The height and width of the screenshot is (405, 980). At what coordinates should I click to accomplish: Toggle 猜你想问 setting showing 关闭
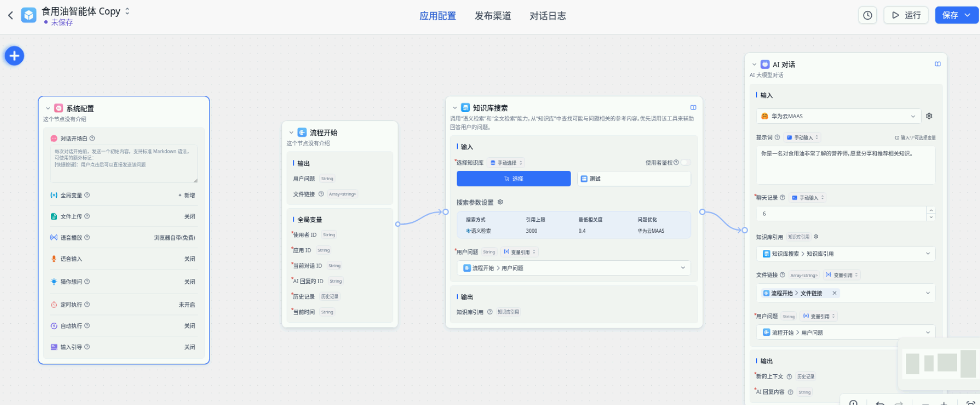pos(190,282)
